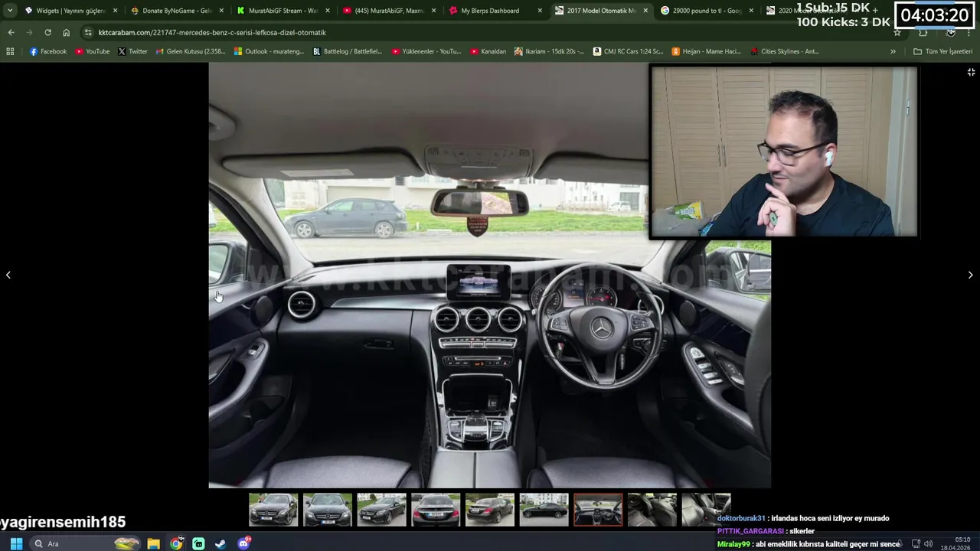980x551 pixels.
Task: Show next photo with right arrow
Action: [970, 275]
